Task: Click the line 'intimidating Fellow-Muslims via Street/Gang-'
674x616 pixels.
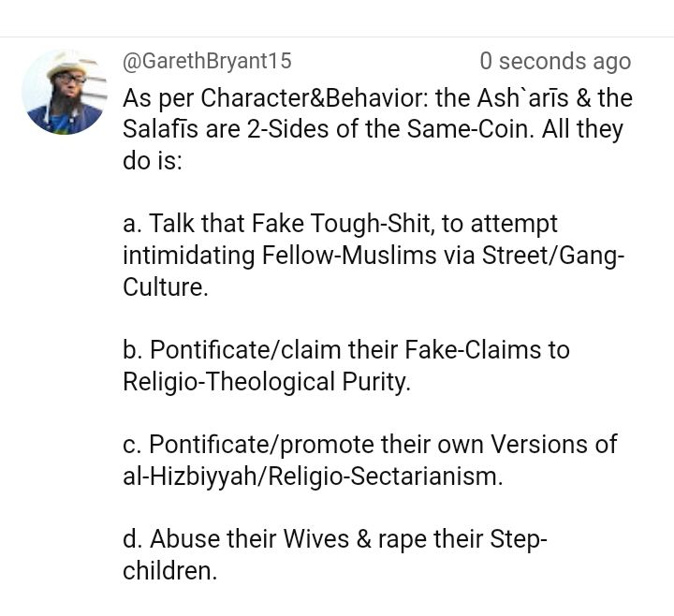Action: point(374,256)
